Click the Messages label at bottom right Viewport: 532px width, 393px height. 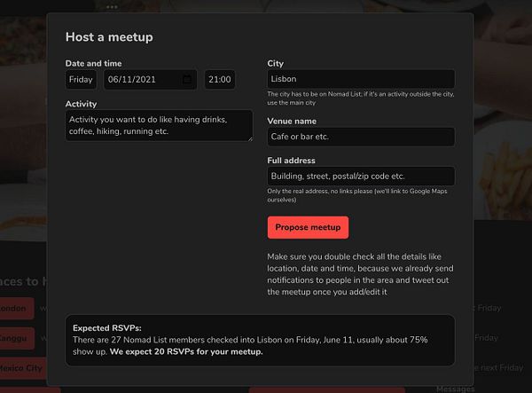point(456,389)
